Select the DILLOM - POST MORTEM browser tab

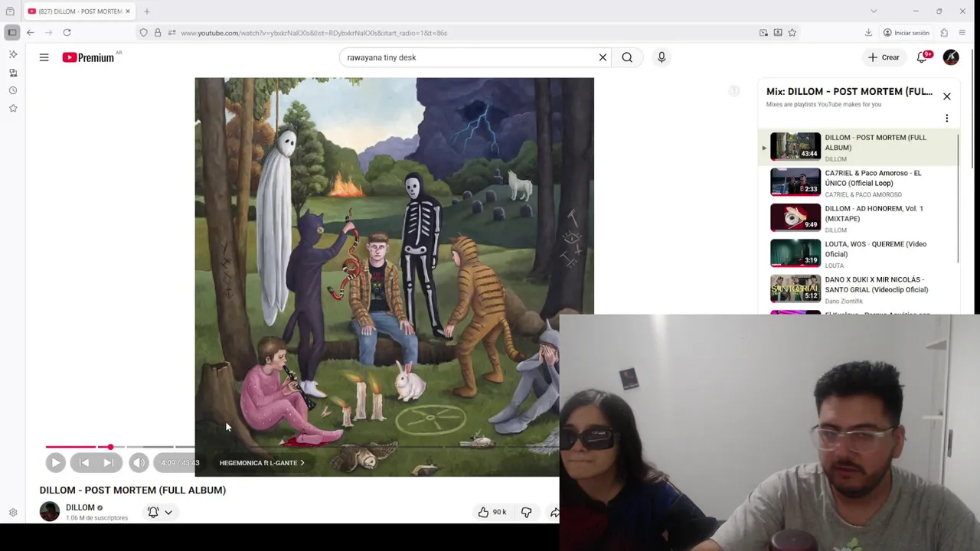[79, 11]
